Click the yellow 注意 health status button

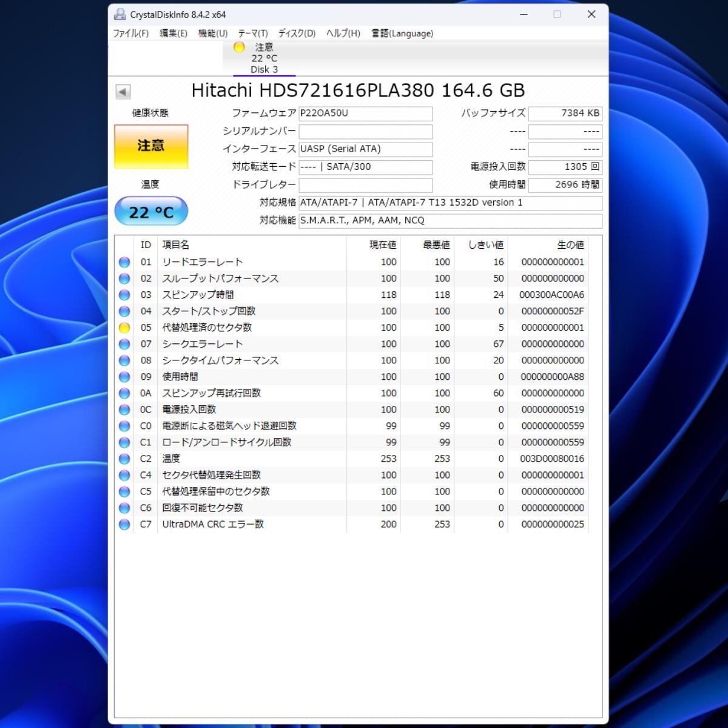[151, 146]
